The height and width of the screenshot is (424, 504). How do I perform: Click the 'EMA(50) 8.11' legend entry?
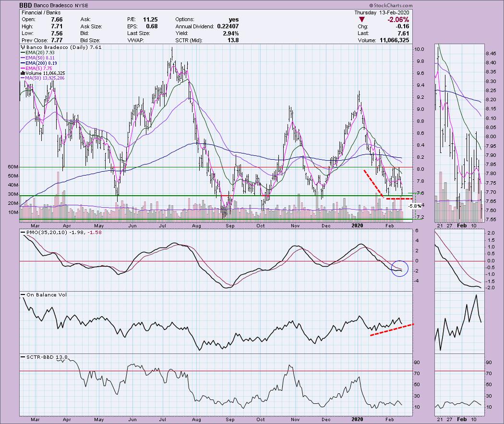tap(40, 58)
